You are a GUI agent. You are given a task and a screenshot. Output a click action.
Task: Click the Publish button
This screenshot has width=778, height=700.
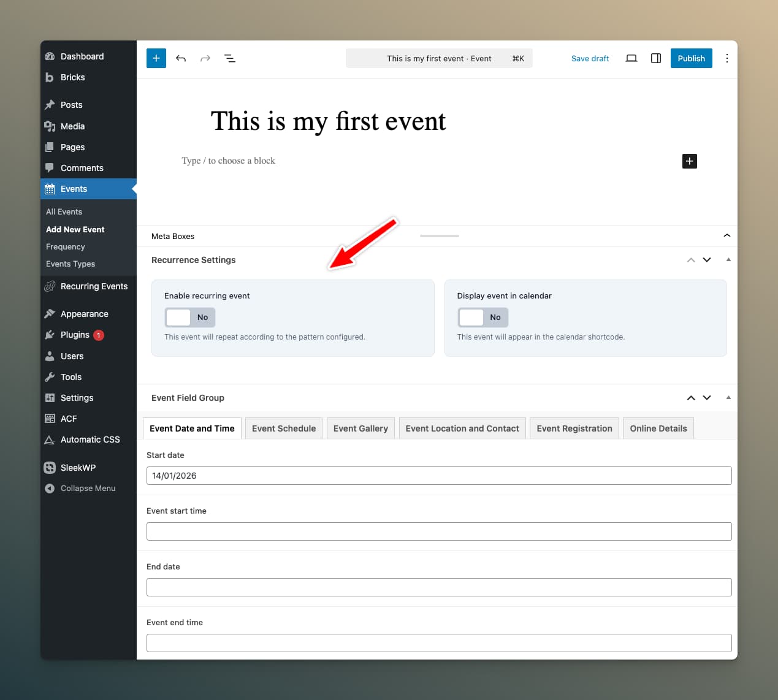pyautogui.click(x=691, y=58)
